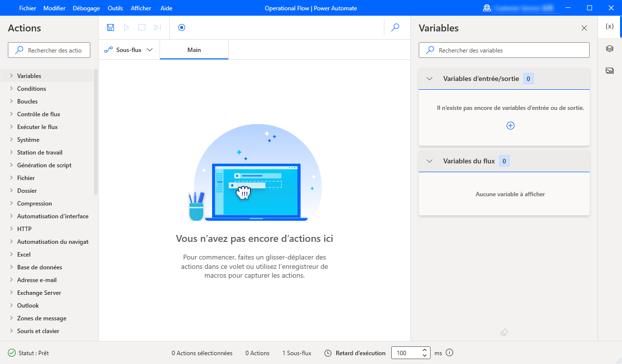Add input/output variable plus icon

click(x=511, y=126)
